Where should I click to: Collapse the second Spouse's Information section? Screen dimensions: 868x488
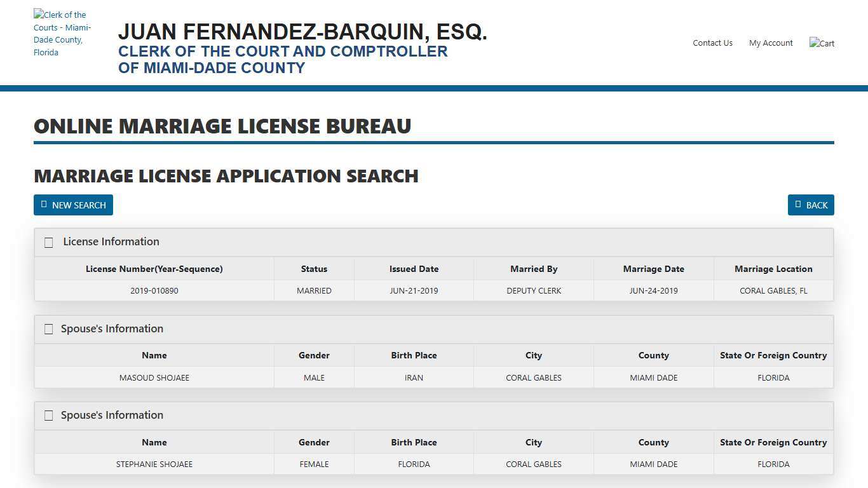click(112, 416)
